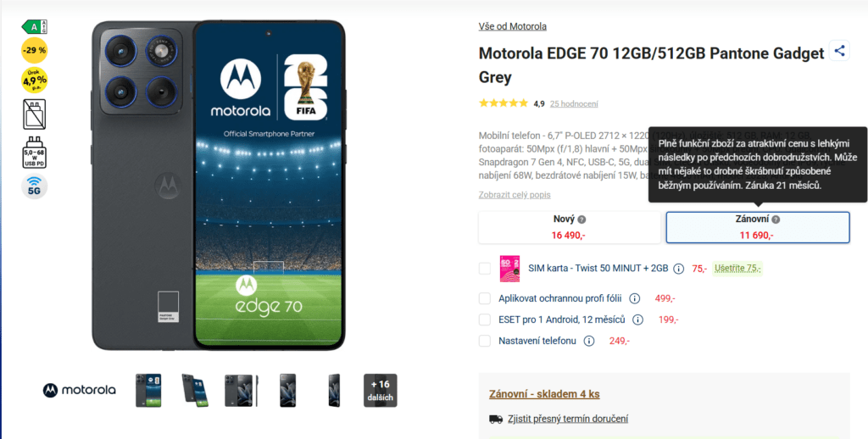
Task: Select the Zánovní price option
Action: click(758, 227)
